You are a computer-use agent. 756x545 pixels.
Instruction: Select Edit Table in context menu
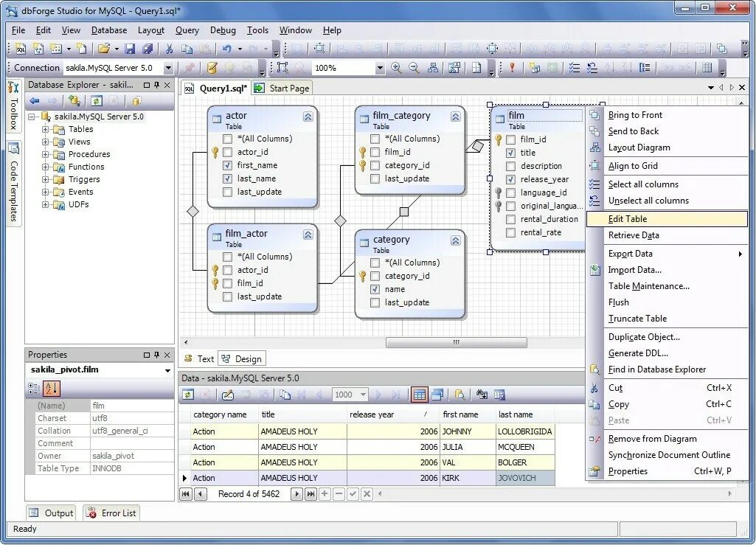(667, 219)
